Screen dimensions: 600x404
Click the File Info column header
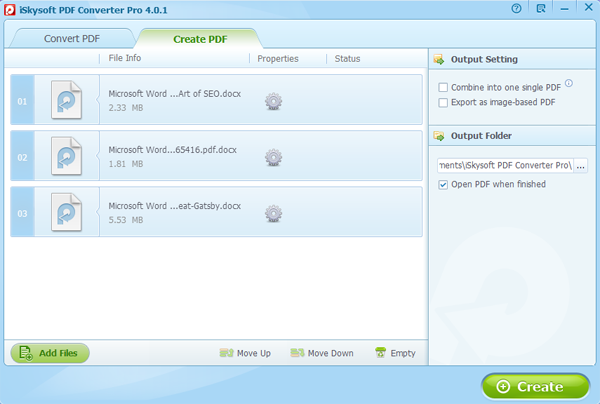pos(125,58)
